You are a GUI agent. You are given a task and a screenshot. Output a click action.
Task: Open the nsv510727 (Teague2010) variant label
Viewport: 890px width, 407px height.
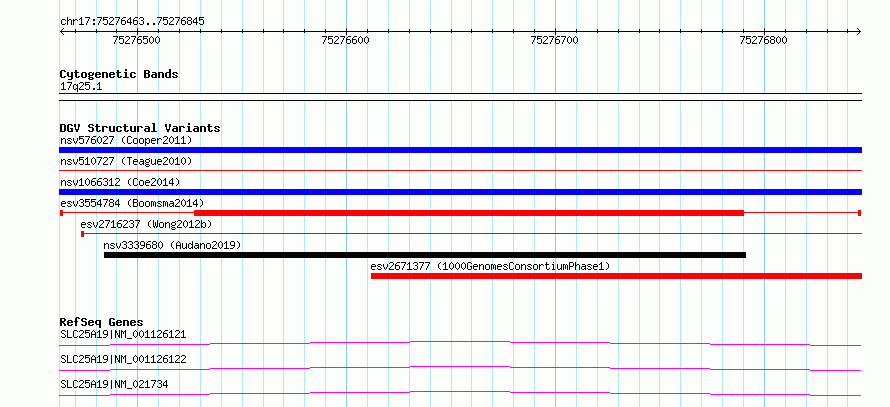(126, 161)
